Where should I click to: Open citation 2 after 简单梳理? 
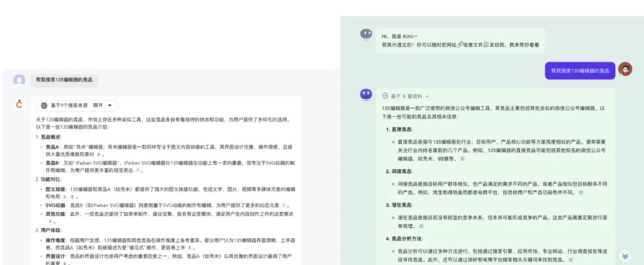422,226
